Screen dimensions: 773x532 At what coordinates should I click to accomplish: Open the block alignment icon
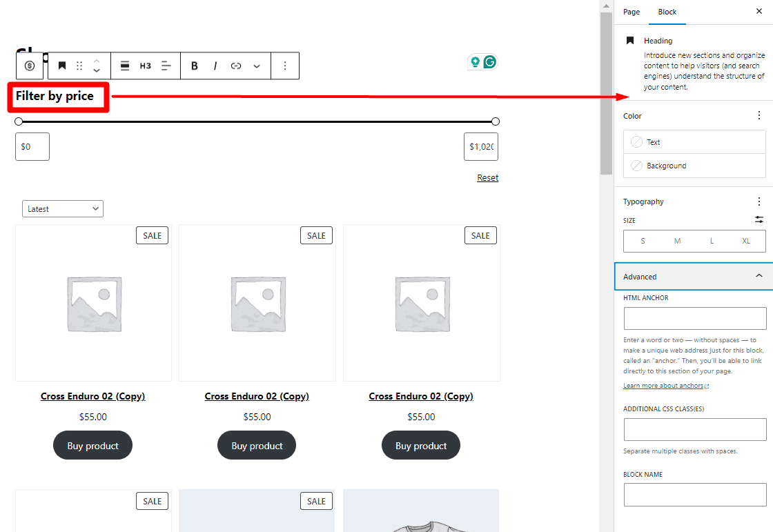124,66
